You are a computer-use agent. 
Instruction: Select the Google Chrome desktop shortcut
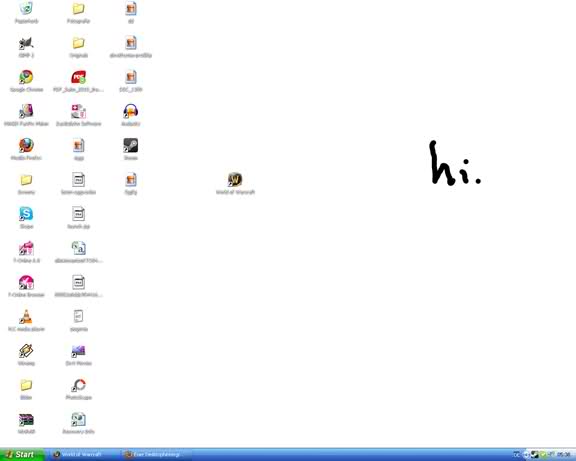pyautogui.click(x=26, y=78)
